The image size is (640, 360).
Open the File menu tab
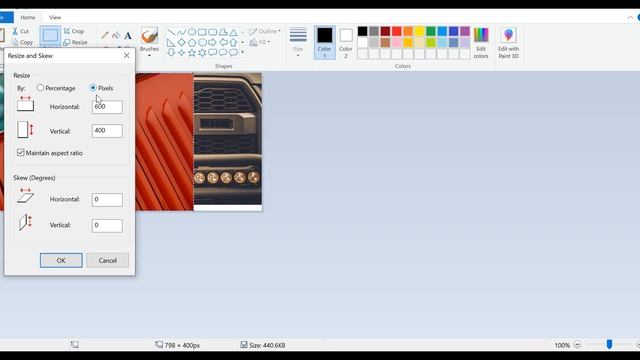pos(6,18)
